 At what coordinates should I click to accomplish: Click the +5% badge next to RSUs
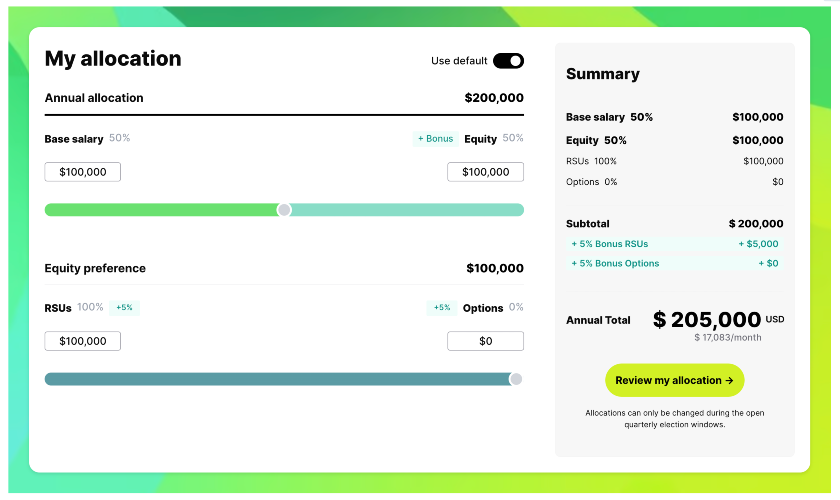[x=124, y=308]
